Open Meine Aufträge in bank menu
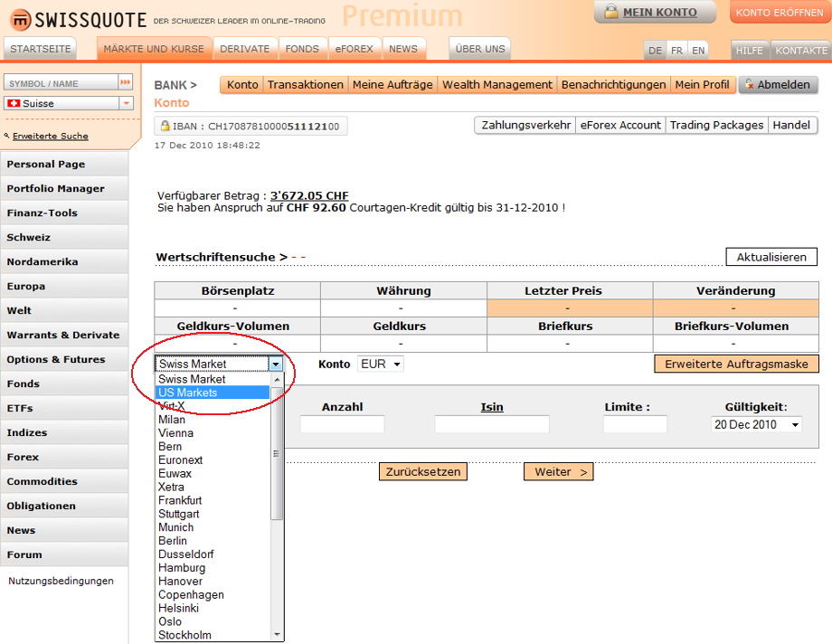The image size is (832, 644). pos(392,85)
